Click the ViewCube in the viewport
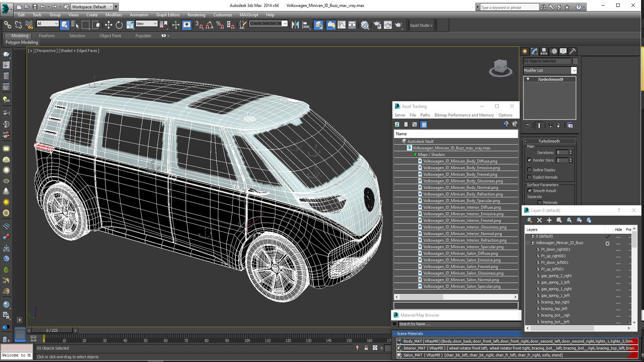The width and height of the screenshot is (644, 362). click(x=500, y=67)
